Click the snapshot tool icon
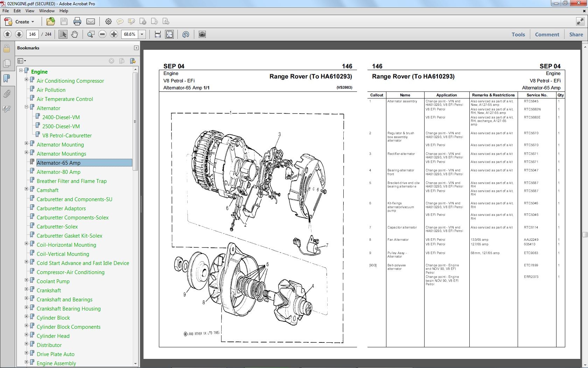This screenshot has height=368, width=588. [x=202, y=34]
